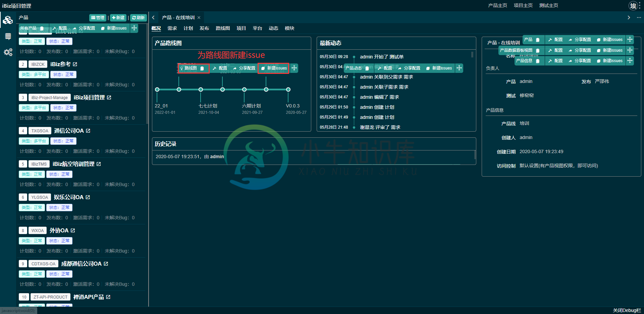Click the roadmap node above 六期计划
Viewport: 644px width, 314px height.
[244, 89]
